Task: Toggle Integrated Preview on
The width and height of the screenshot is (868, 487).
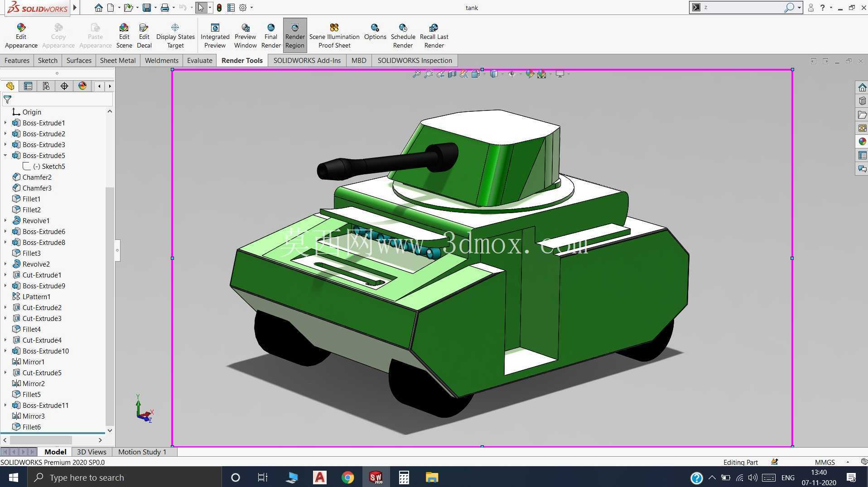Action: (x=215, y=35)
